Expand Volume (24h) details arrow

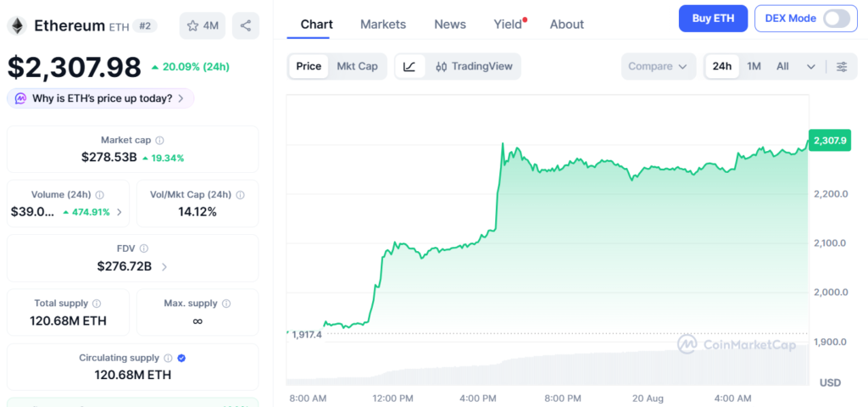tap(119, 212)
